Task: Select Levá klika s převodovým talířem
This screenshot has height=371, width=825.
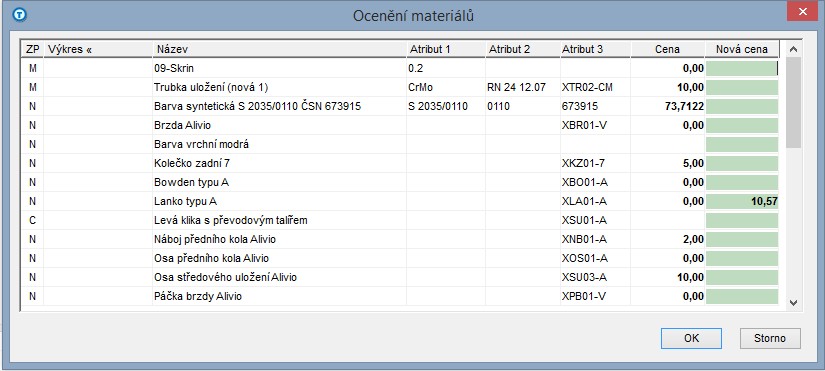Action: click(x=230, y=220)
